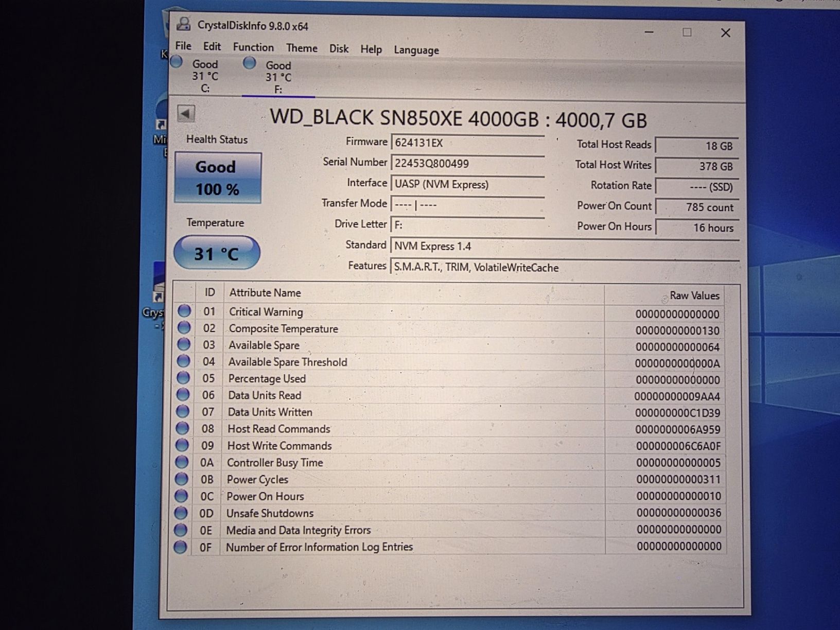
Task: Select Number of Error Information Log Entries row
Action: click(x=449, y=547)
